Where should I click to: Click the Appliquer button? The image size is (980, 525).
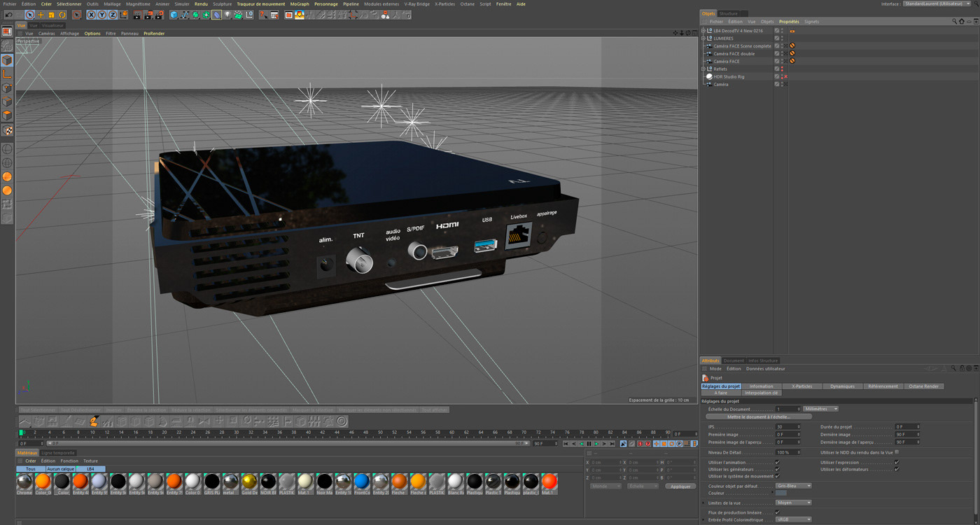pyautogui.click(x=680, y=486)
